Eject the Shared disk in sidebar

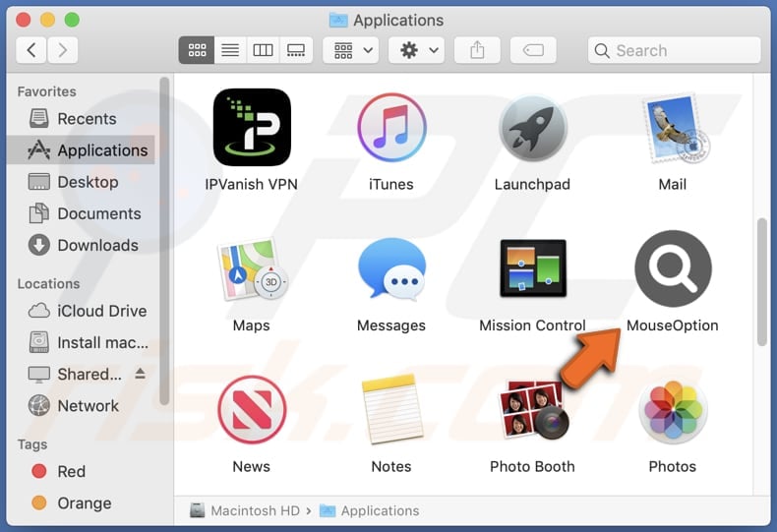[140, 374]
